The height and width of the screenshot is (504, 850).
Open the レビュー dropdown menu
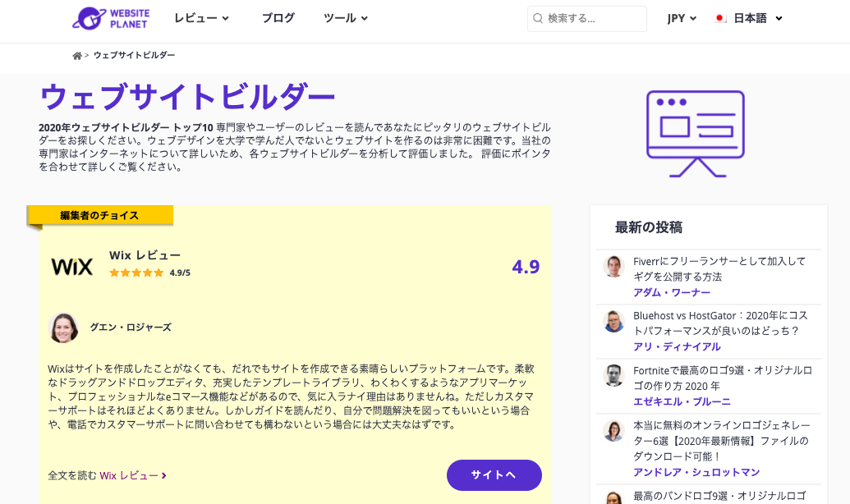point(201,18)
